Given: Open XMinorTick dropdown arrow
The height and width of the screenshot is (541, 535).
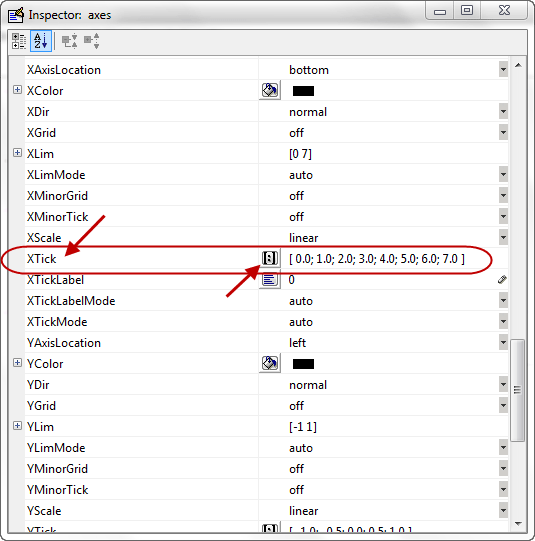Looking at the screenshot, I should 503,217.
